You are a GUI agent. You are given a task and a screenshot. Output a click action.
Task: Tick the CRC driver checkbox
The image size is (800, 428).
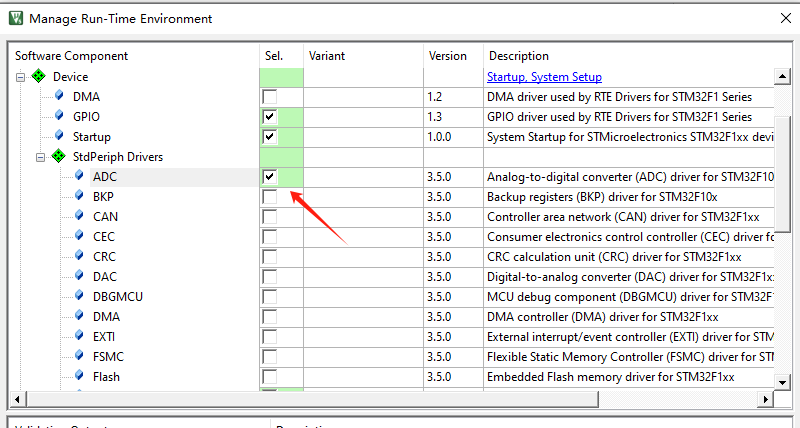click(x=269, y=257)
